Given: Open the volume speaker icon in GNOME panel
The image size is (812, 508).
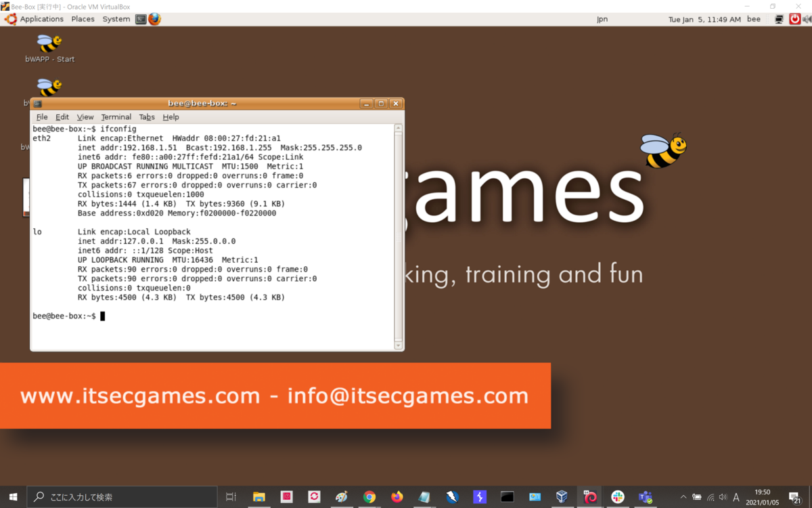Looking at the screenshot, I should click(807, 19).
